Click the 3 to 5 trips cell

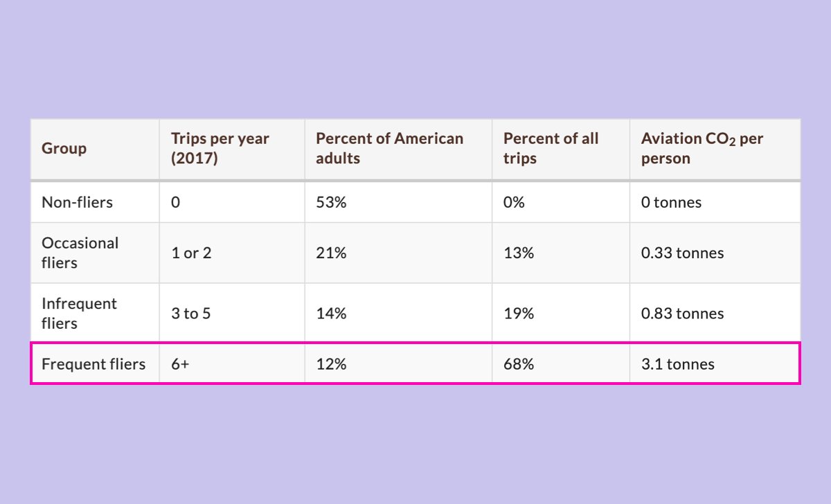coord(191,313)
